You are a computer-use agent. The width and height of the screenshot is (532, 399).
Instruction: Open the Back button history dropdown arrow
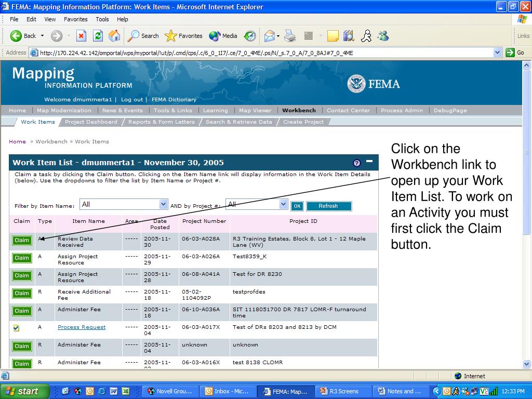[x=43, y=36]
